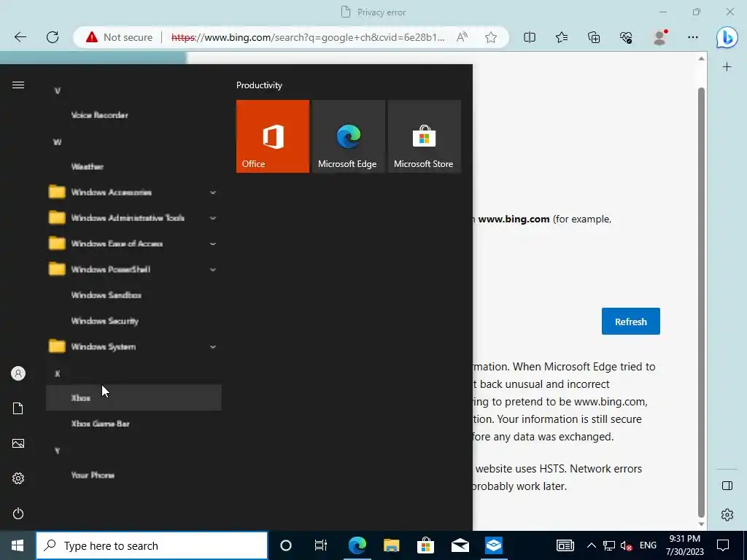Show hidden system tray icons
The image size is (747, 560).
coord(591,545)
